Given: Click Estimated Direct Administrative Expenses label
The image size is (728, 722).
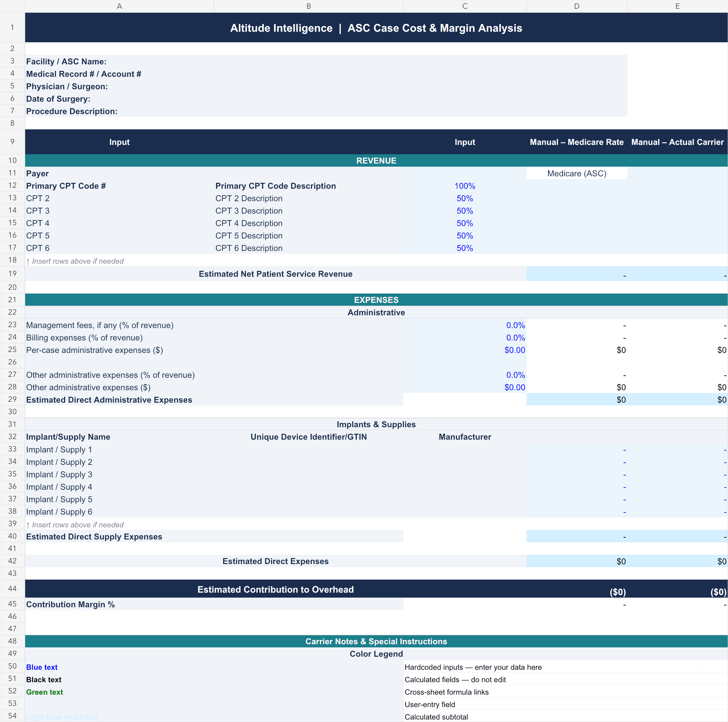Looking at the screenshot, I should tap(109, 400).
